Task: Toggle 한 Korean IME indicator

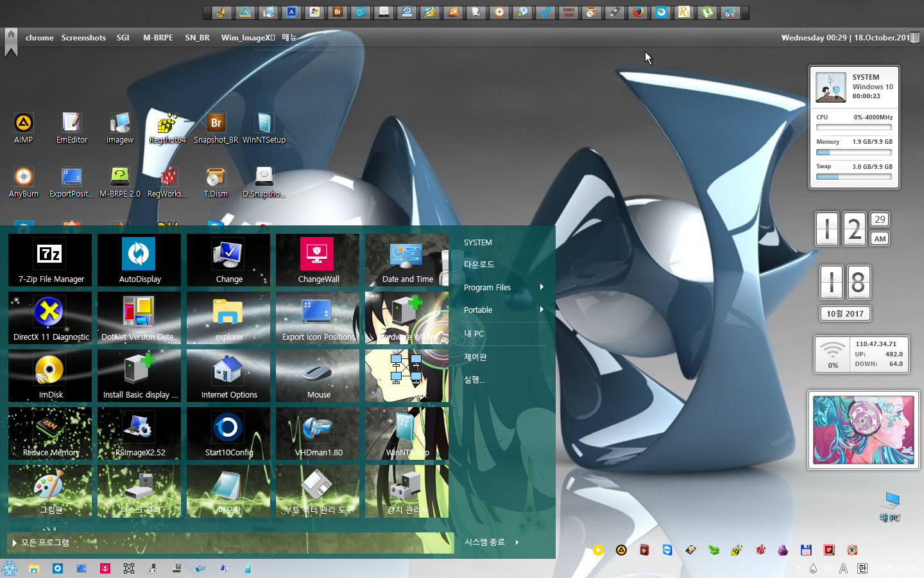Action: (862, 568)
